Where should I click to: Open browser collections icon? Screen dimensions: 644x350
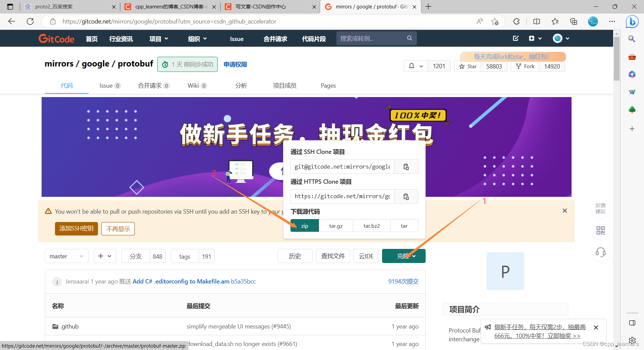coord(574,21)
